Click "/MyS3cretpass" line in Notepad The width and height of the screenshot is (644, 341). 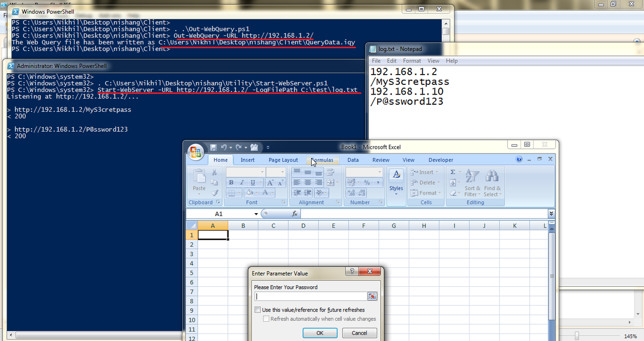[409, 82]
